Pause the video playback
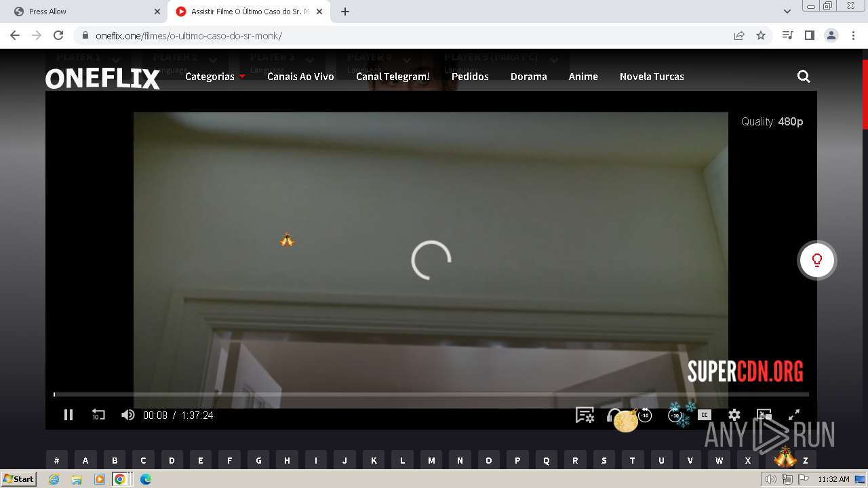Viewport: 868px width, 488px height. tap(68, 415)
